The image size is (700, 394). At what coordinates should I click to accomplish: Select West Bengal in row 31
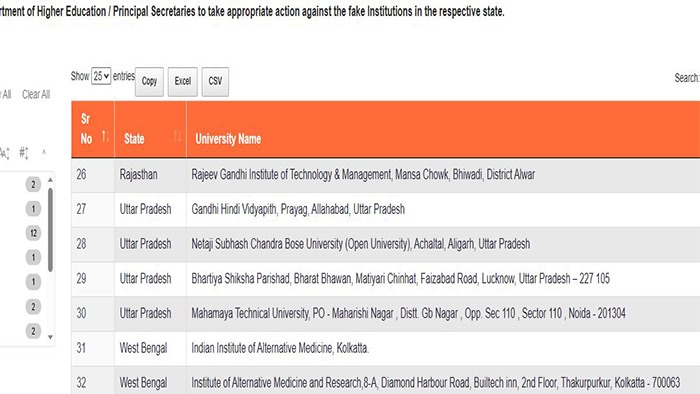pos(143,348)
